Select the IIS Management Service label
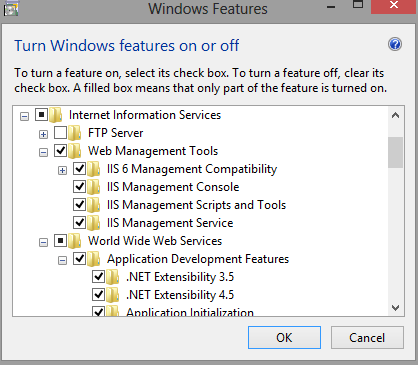Viewport: 418px width, 365px height. tap(170, 223)
